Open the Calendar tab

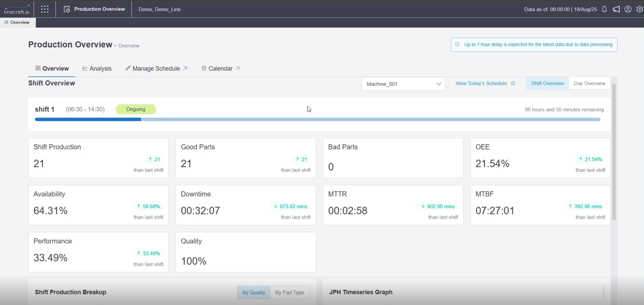click(x=220, y=68)
